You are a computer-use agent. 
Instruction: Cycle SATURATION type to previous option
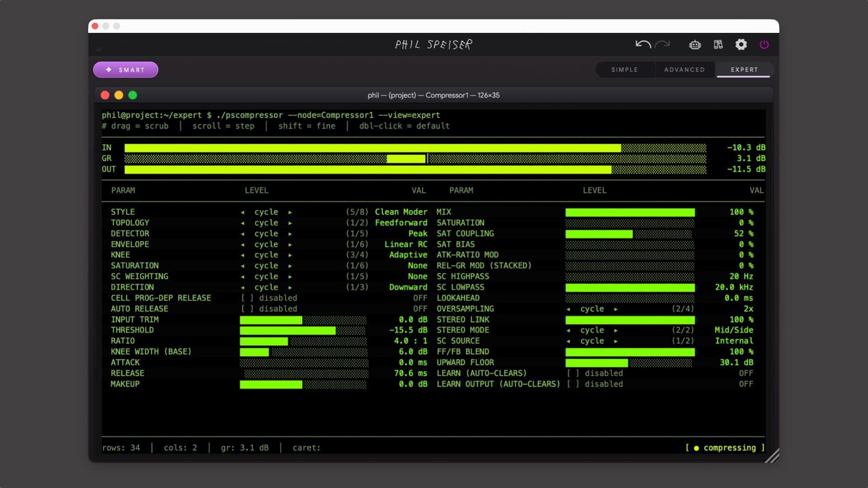tap(243, 266)
